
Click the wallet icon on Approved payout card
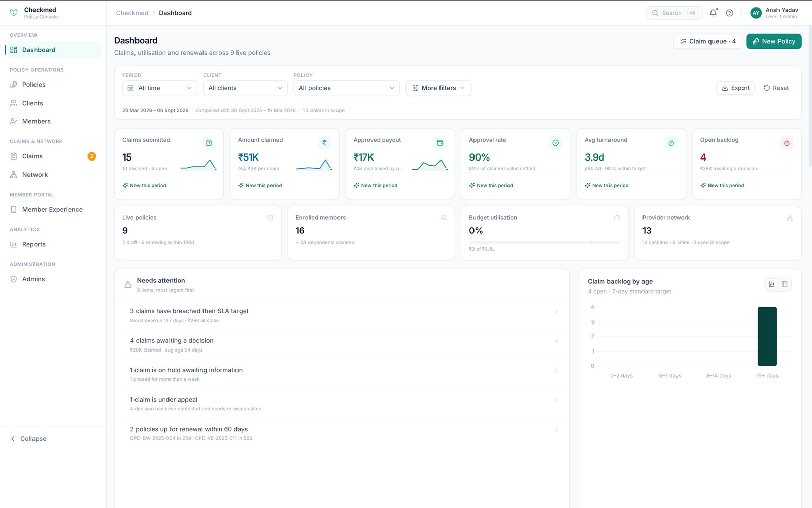click(440, 143)
